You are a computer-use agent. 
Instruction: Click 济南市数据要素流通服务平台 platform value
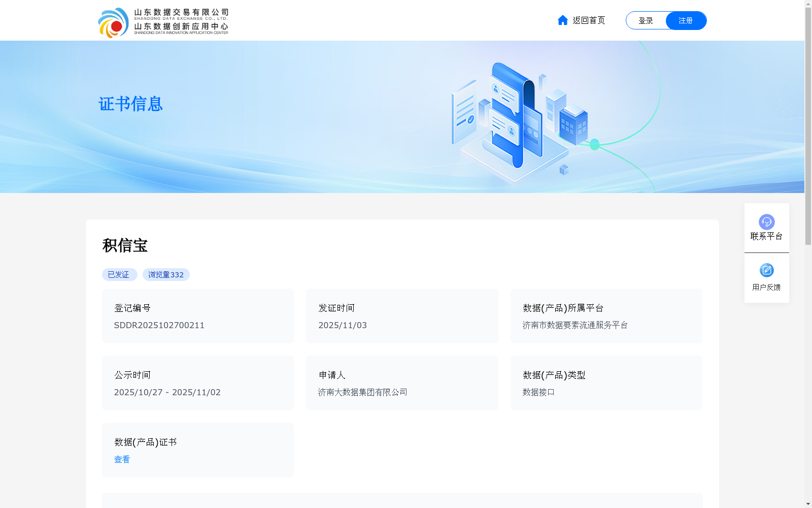pyautogui.click(x=575, y=325)
